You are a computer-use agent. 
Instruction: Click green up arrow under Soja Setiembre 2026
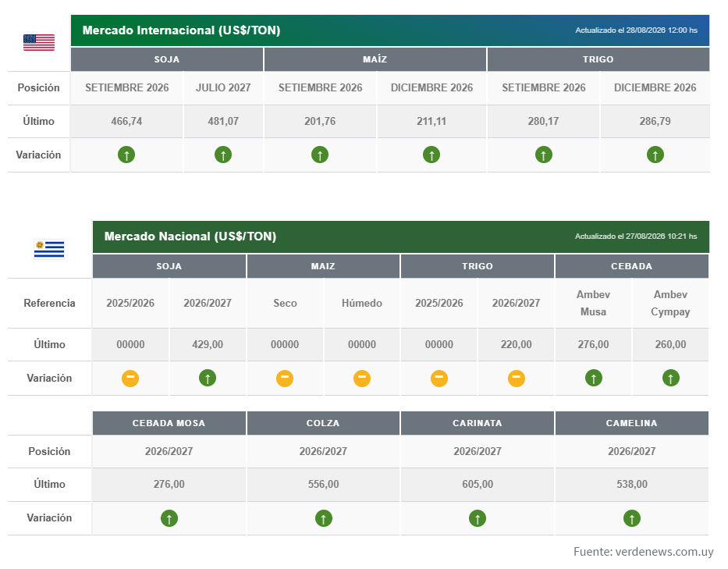click(126, 155)
